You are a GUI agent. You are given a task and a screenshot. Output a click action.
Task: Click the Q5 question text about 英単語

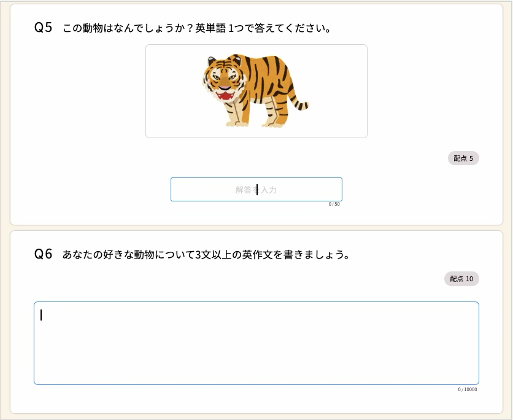[196, 28]
